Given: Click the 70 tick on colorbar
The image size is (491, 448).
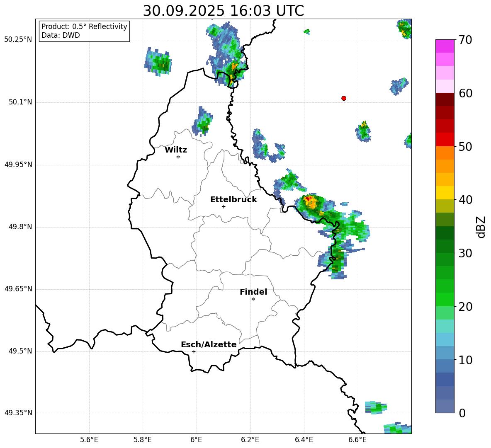Looking at the screenshot, I should pyautogui.click(x=465, y=40).
